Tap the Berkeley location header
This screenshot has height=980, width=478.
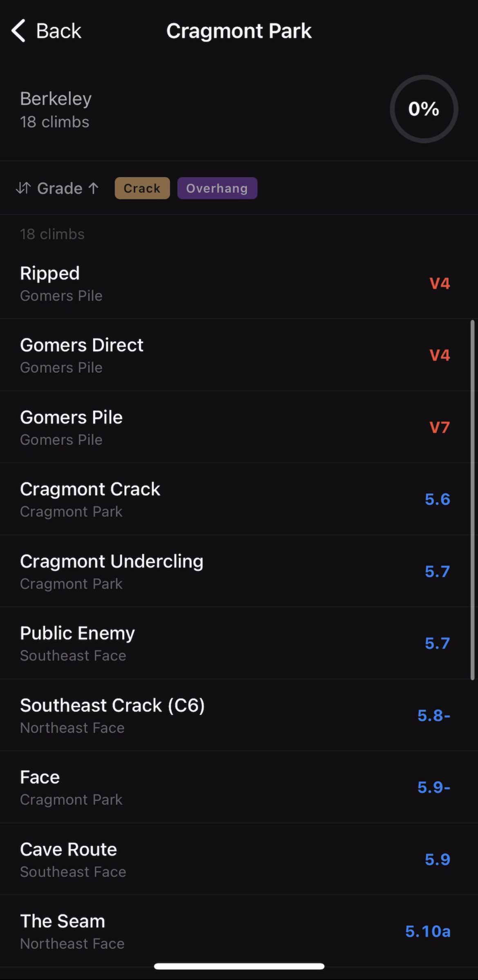(x=56, y=99)
